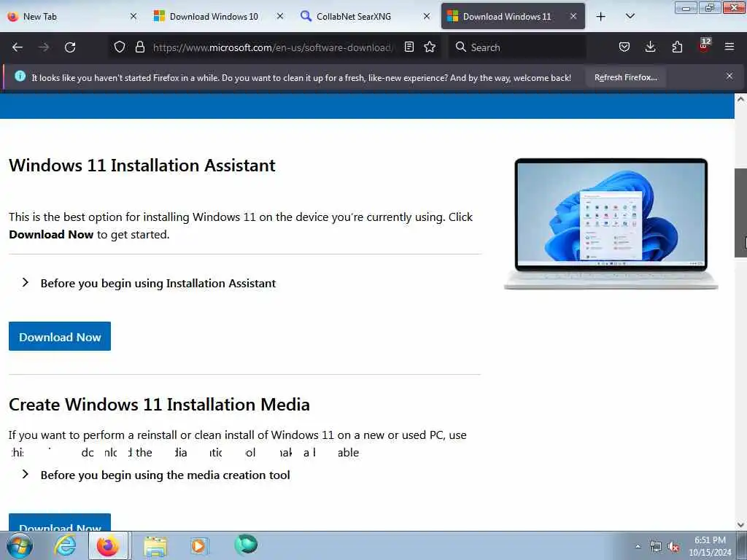The height and width of the screenshot is (560, 747).
Task: Focus the Search box in toolbar
Action: [518, 47]
